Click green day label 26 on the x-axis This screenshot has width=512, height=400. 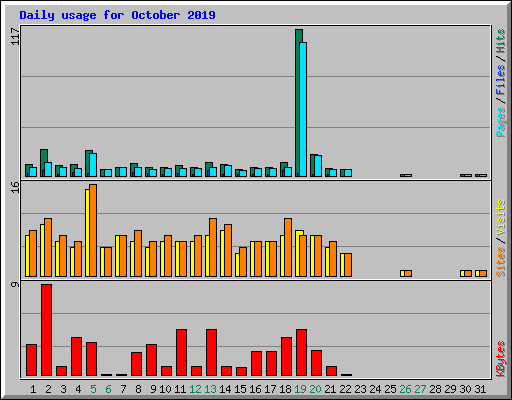pos(405,389)
